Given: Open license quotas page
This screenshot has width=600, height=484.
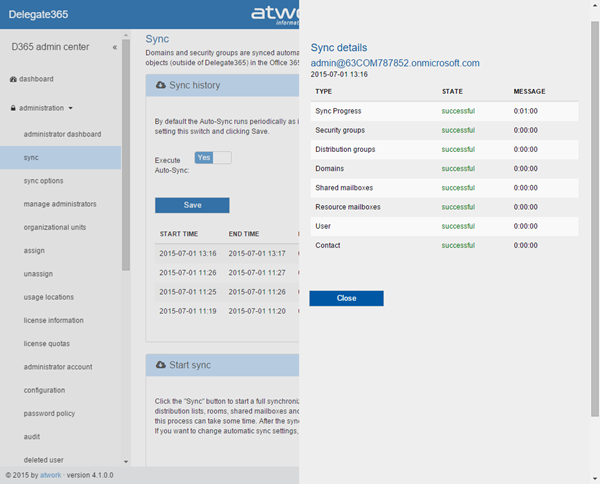Looking at the screenshot, I should [47, 344].
